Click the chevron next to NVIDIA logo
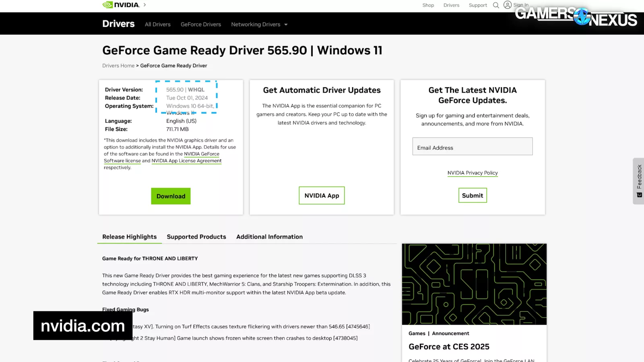Screen dimensions: 644x362 click(x=145, y=5)
